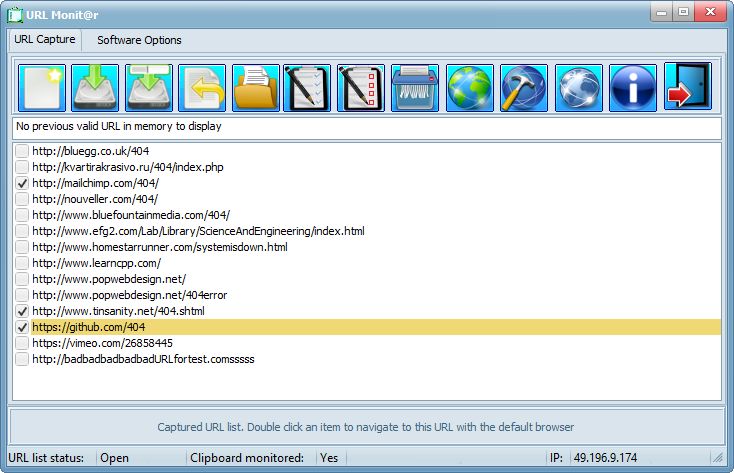Close the URL Monit@r window
Image resolution: width=734 pixels, height=473 pixels.
[710, 12]
